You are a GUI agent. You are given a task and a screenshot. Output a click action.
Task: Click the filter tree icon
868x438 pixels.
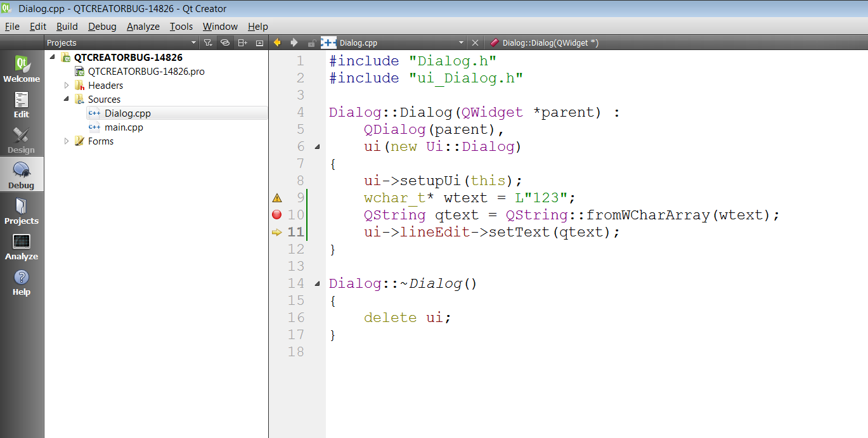point(207,43)
